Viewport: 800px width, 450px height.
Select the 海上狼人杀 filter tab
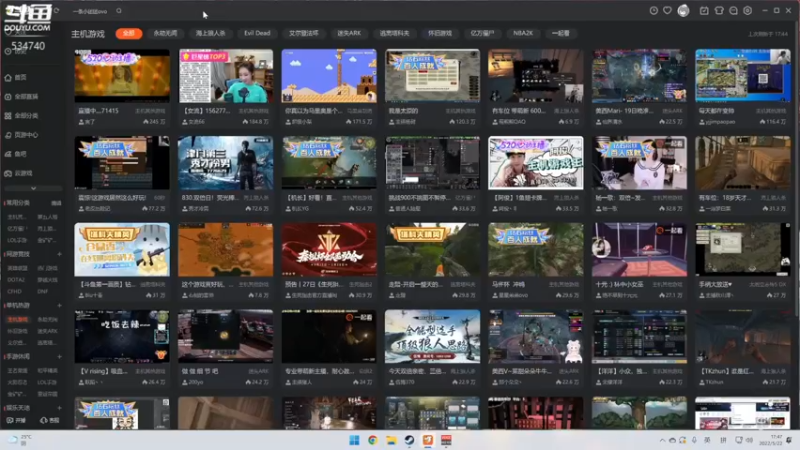pyautogui.click(x=211, y=33)
